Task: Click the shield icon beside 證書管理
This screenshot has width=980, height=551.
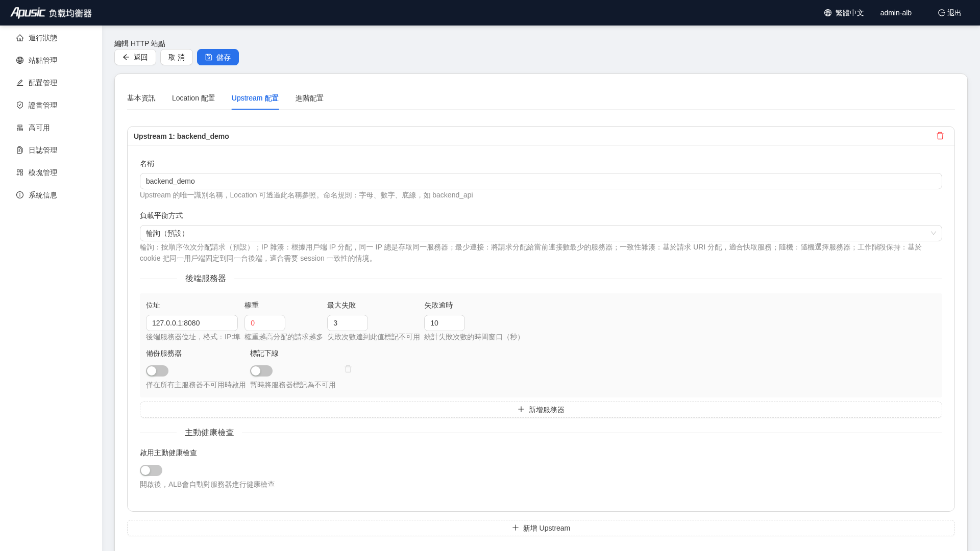Action: tap(20, 105)
